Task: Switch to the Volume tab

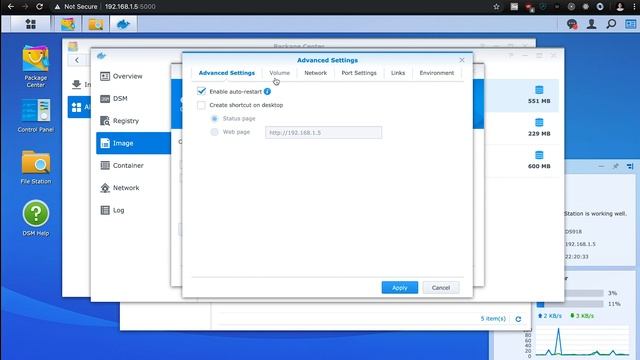Action: point(280,73)
